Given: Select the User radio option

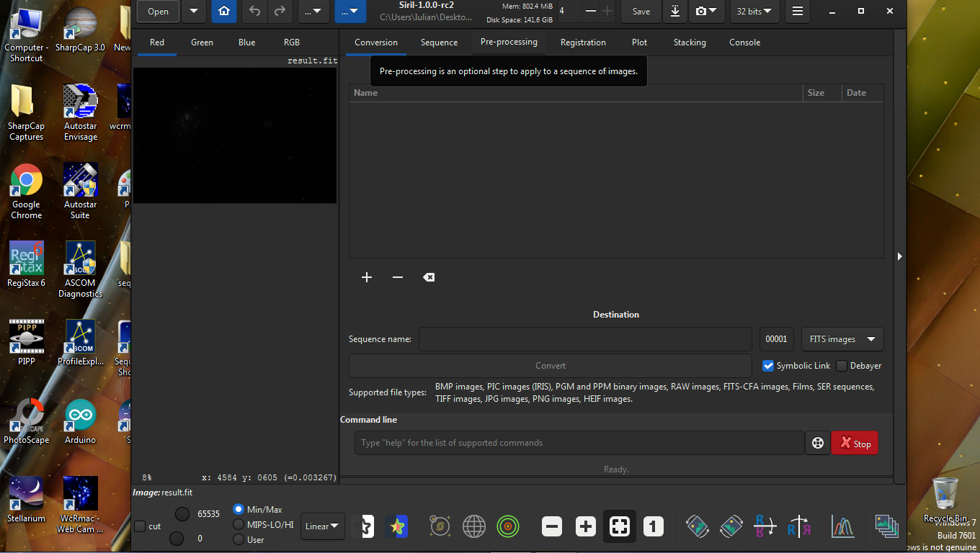Looking at the screenshot, I should (x=239, y=539).
